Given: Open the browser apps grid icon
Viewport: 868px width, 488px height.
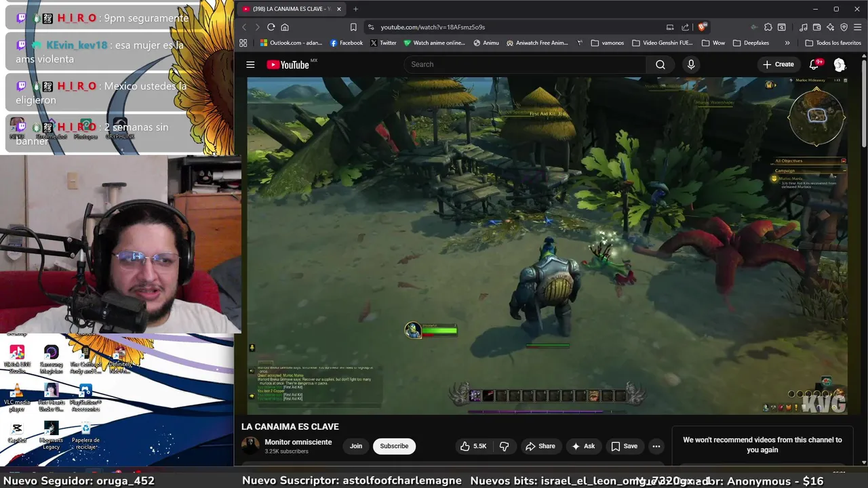Looking at the screenshot, I should point(243,43).
